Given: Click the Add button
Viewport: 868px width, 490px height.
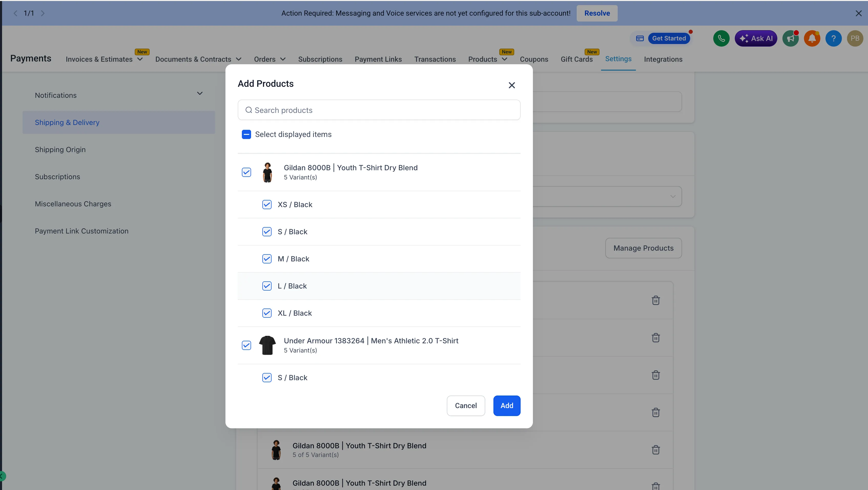Looking at the screenshot, I should click(507, 406).
